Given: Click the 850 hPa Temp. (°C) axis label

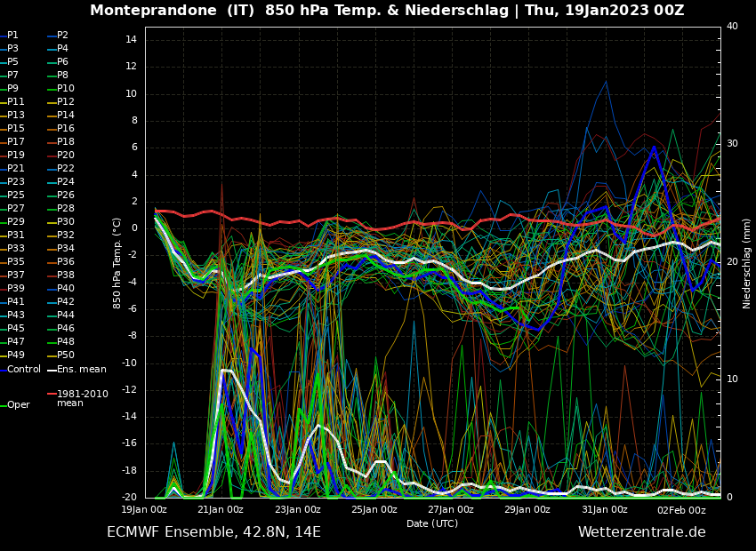Looking at the screenshot, I should pyautogui.click(x=117, y=263).
